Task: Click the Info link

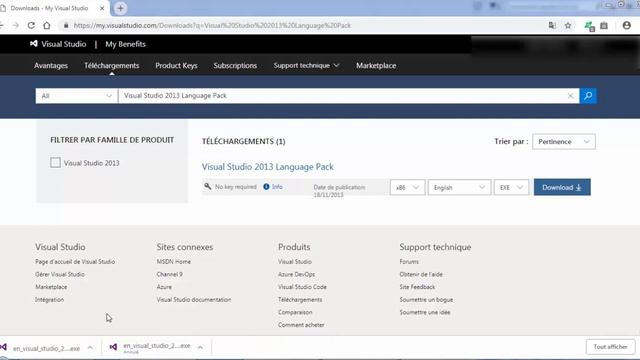Action: click(277, 187)
